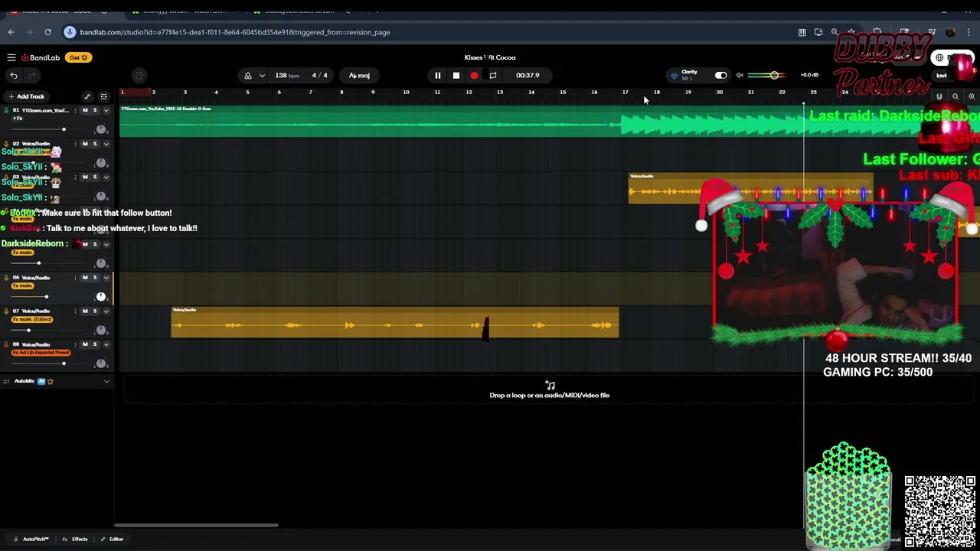Open track 06 three-dot menu
The image size is (980, 551).
[75, 278]
